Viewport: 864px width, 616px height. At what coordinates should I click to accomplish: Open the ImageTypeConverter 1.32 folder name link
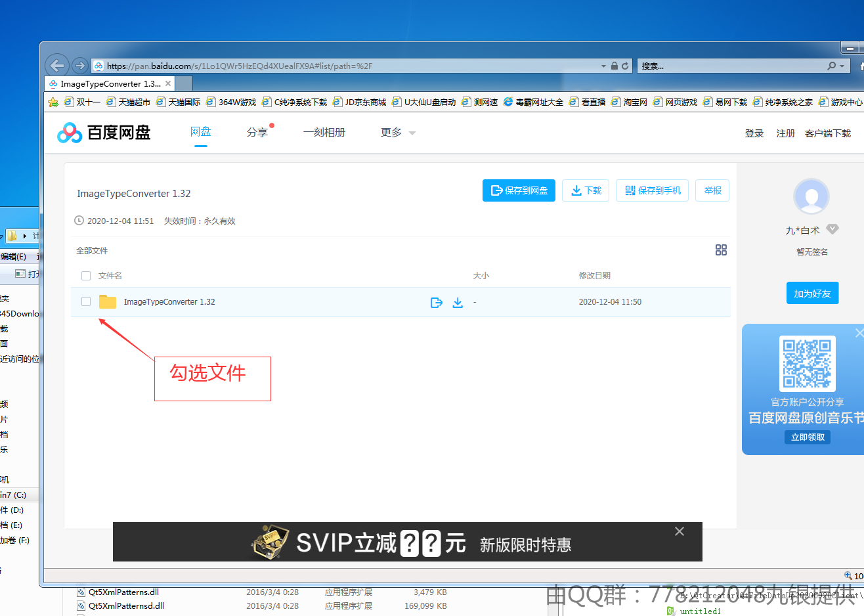(x=169, y=302)
